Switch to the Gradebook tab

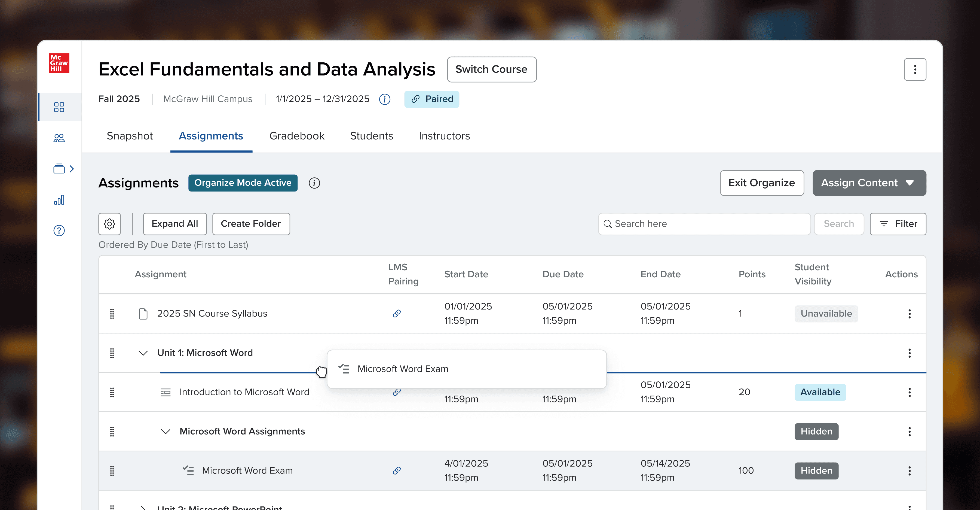[x=297, y=136]
